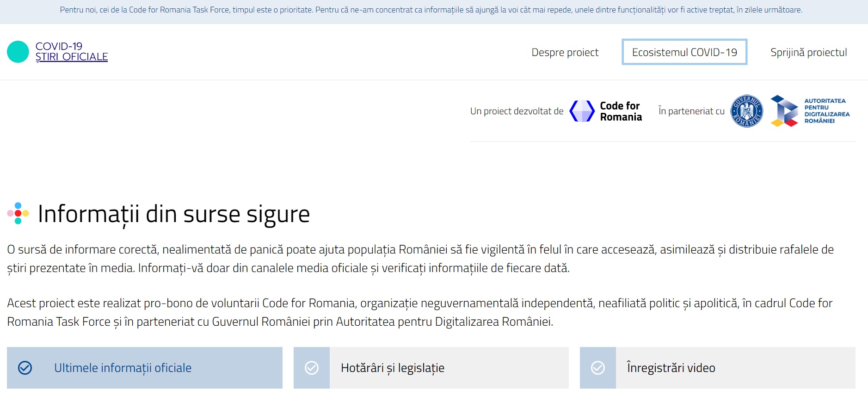Screen dimensions: 868x415
Task: Toggle the checkmark on Ultimele informații oficiale
Action: [25, 368]
